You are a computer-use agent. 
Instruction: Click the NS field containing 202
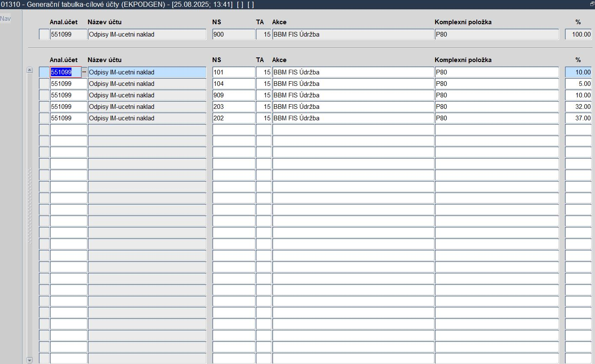[233, 118]
